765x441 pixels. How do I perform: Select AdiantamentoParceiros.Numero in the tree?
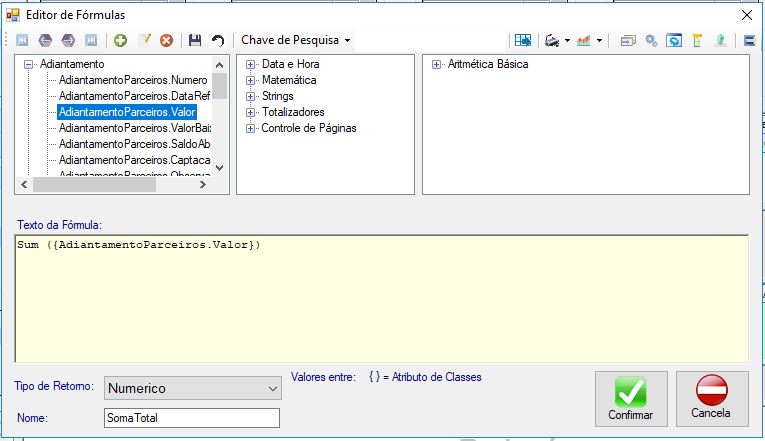[133, 80]
